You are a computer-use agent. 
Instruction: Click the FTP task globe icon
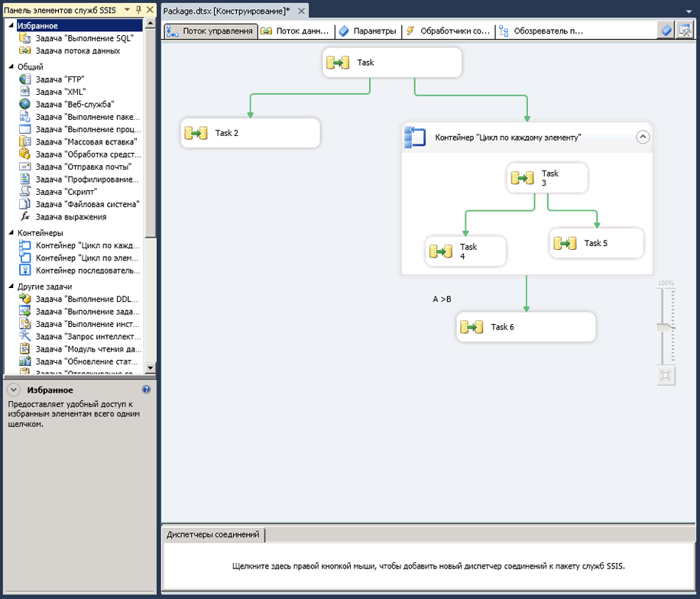(24, 79)
